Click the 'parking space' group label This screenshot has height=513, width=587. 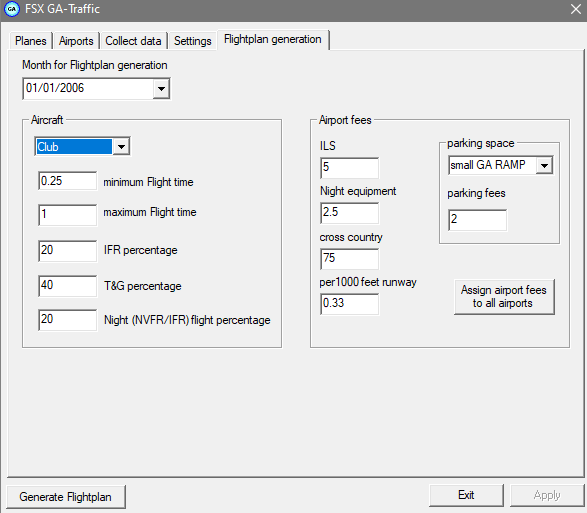coord(481,143)
